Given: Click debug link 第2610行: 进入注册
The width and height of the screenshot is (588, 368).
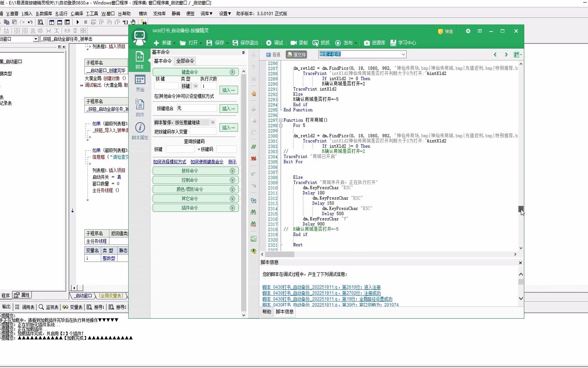Looking at the screenshot, I should coord(322,288).
